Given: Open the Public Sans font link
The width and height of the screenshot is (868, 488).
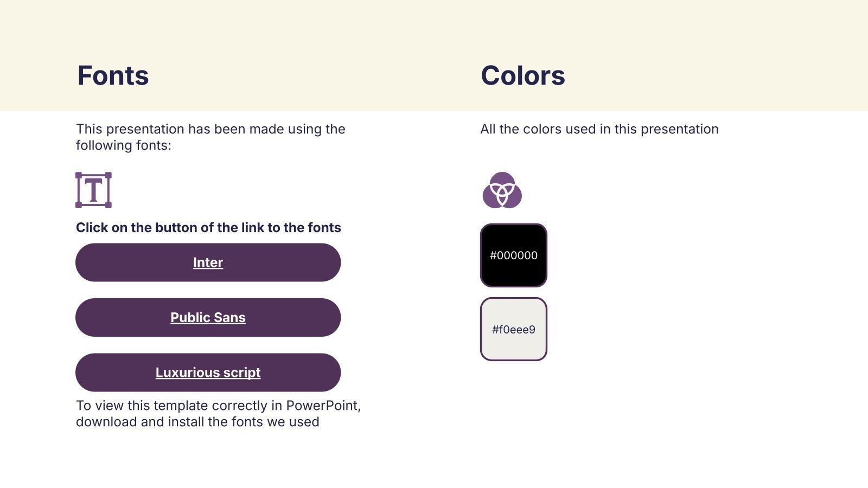Looking at the screenshot, I should click(208, 318).
